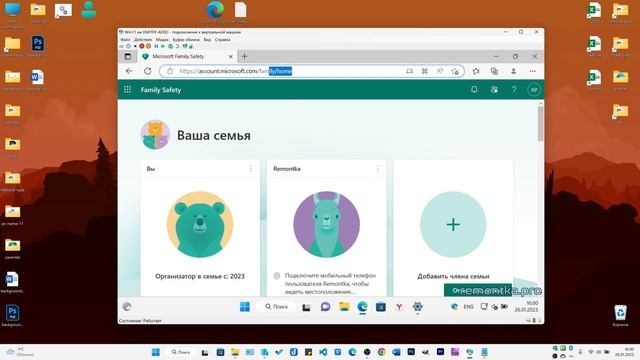Image resolution: width=640 pixels, height=360 pixels.
Task: Click the Read aloud icon in address bar
Action: point(440,71)
